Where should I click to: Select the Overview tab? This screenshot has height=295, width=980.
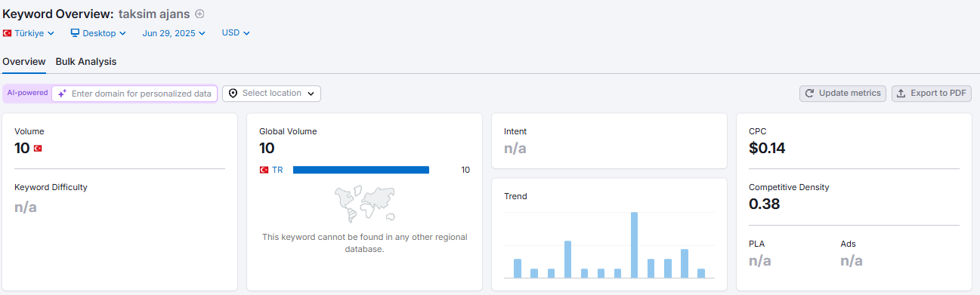(24, 62)
